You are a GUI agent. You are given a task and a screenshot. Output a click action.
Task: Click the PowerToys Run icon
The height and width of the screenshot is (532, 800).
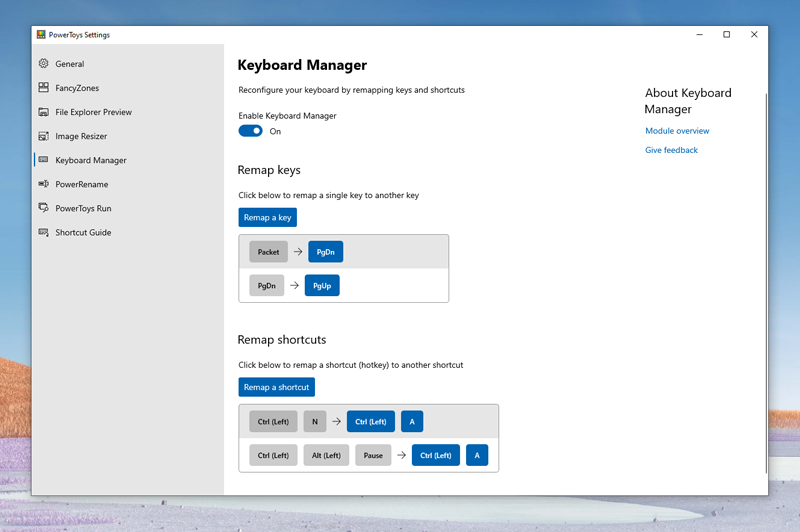[x=43, y=208]
